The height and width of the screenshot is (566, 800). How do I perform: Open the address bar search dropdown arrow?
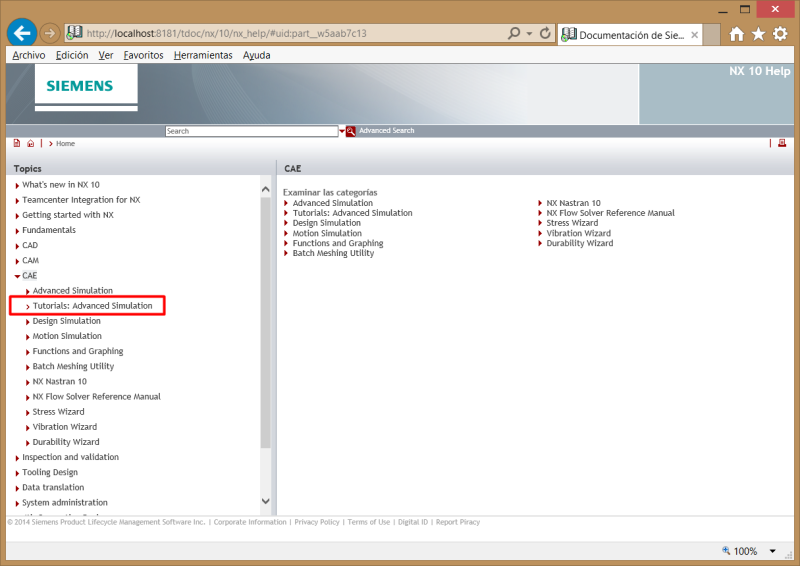(529, 34)
